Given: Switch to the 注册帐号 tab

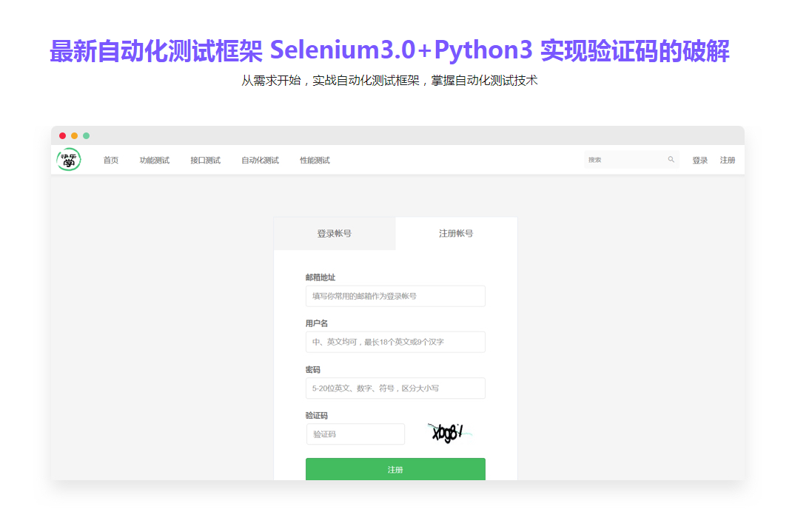Looking at the screenshot, I should click(x=456, y=233).
